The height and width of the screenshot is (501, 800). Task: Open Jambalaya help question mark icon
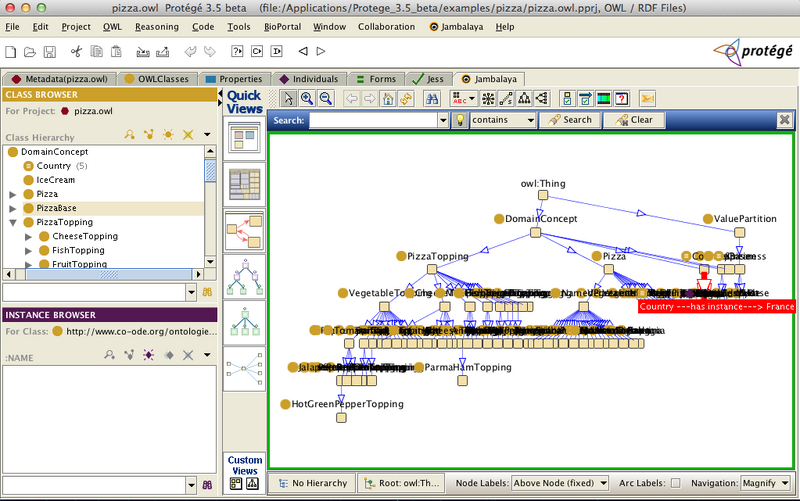click(x=621, y=98)
